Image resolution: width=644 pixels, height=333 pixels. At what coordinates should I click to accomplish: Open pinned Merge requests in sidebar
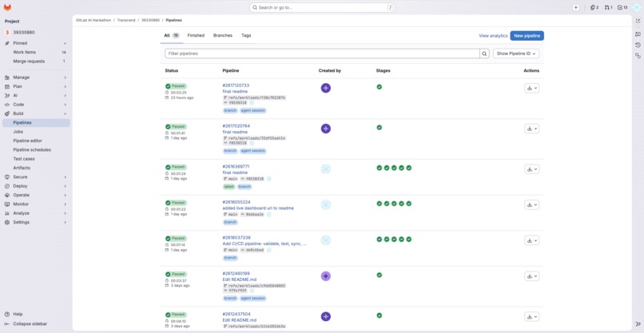36,61
